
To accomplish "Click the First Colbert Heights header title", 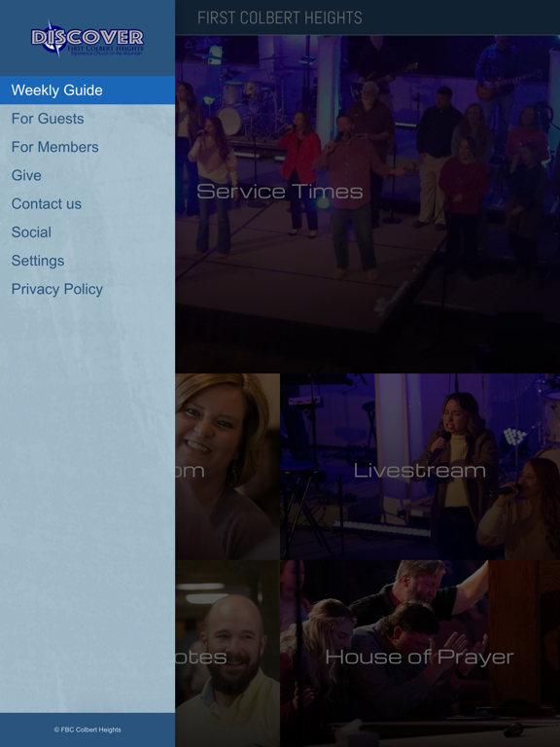I will click(280, 18).
